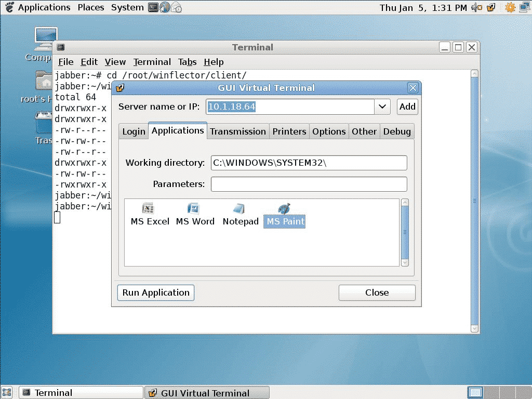Image resolution: width=532 pixels, height=399 pixels.
Task: Open web browser launcher in top panel
Action: 165,7
